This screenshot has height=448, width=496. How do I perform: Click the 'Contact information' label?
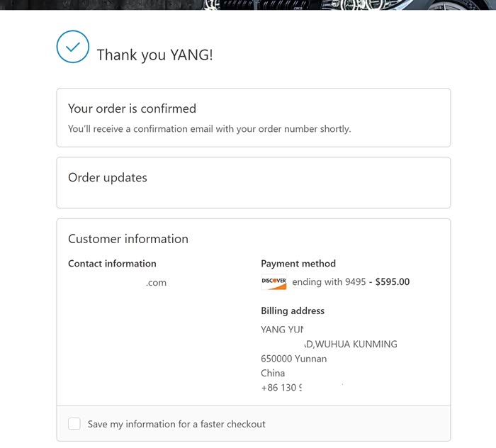coord(112,264)
